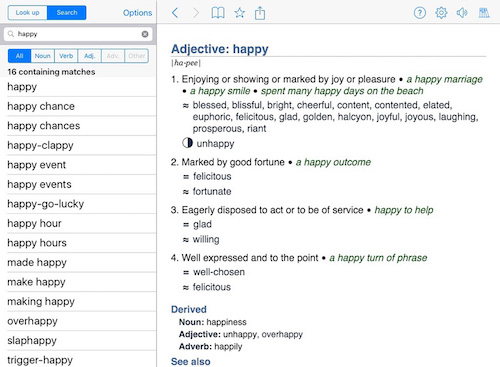Filter results by Noun

coord(43,56)
